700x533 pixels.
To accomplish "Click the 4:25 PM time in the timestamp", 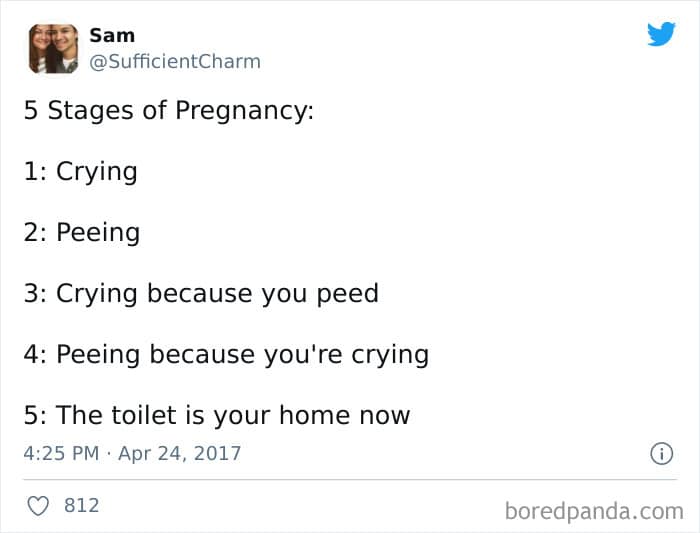I will (61, 453).
